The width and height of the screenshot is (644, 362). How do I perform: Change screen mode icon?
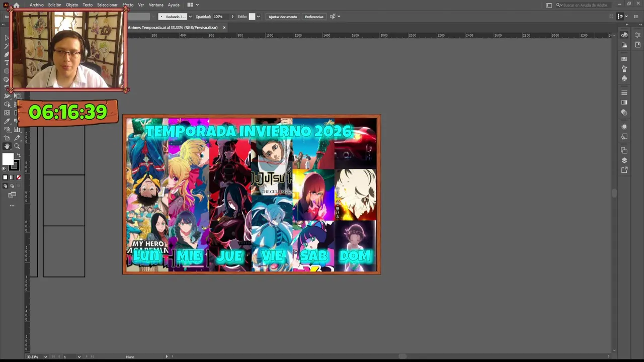coord(12,195)
